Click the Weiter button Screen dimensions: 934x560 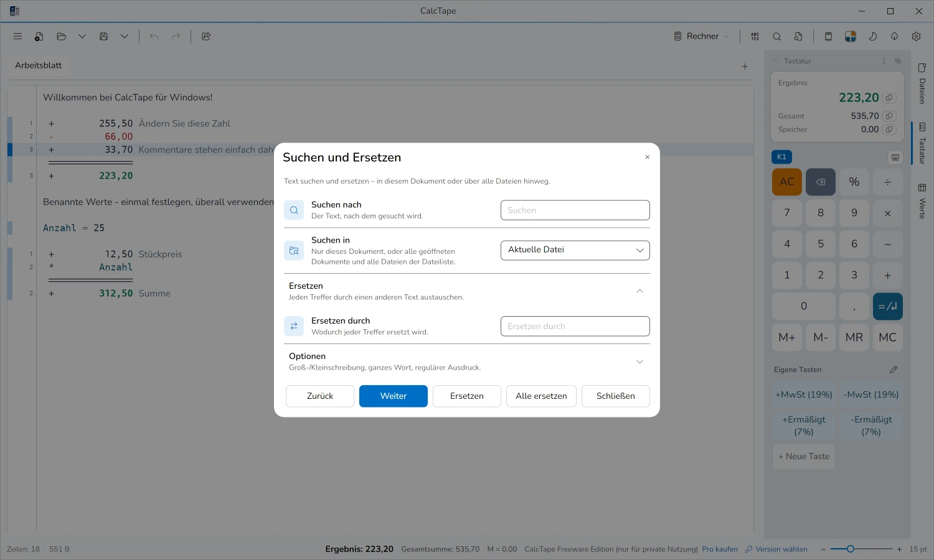[x=394, y=396]
